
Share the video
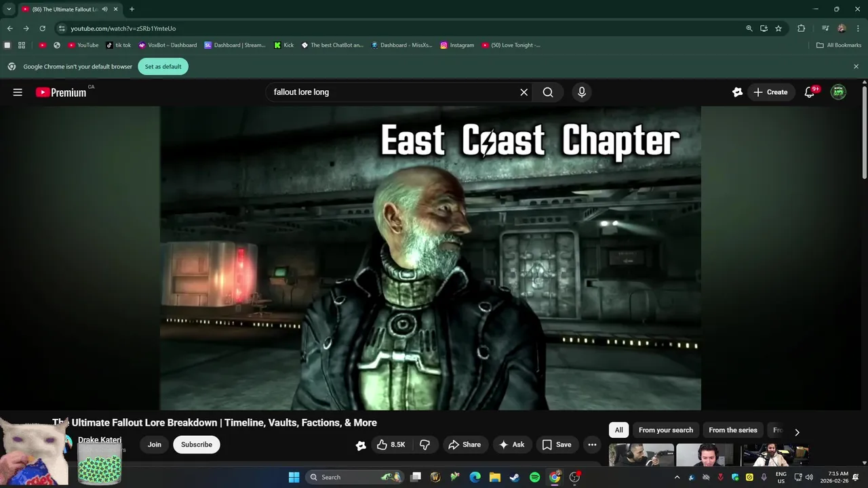coord(465,445)
